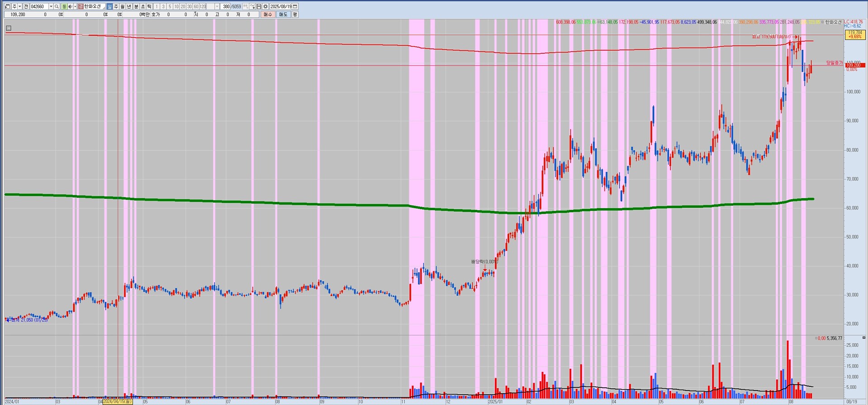Toggle the green 통 integration button

click(64, 6)
